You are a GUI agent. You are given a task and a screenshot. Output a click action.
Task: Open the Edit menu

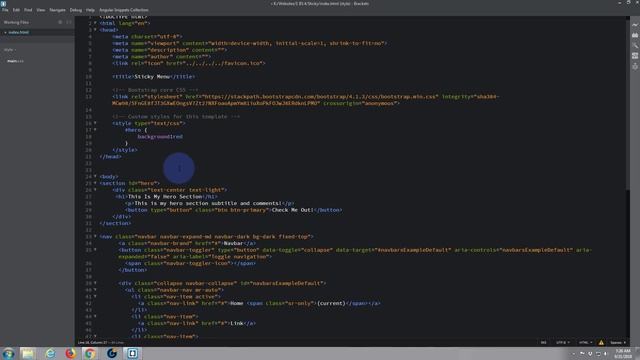click(x=16, y=10)
